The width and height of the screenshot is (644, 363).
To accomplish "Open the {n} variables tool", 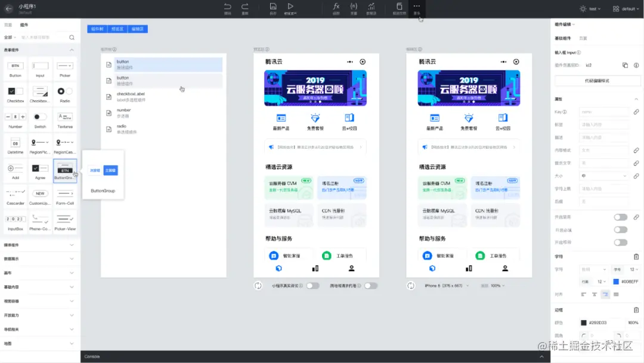I will coord(354,6).
